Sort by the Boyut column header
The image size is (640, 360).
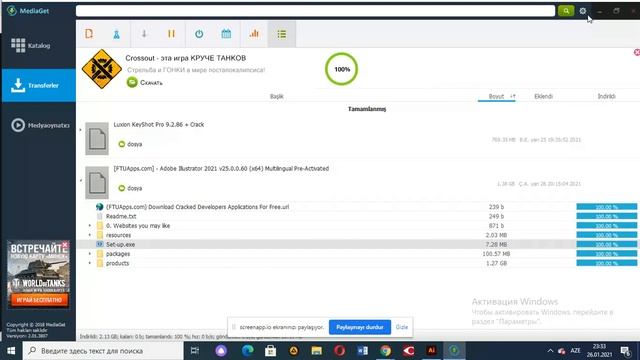pos(496,96)
